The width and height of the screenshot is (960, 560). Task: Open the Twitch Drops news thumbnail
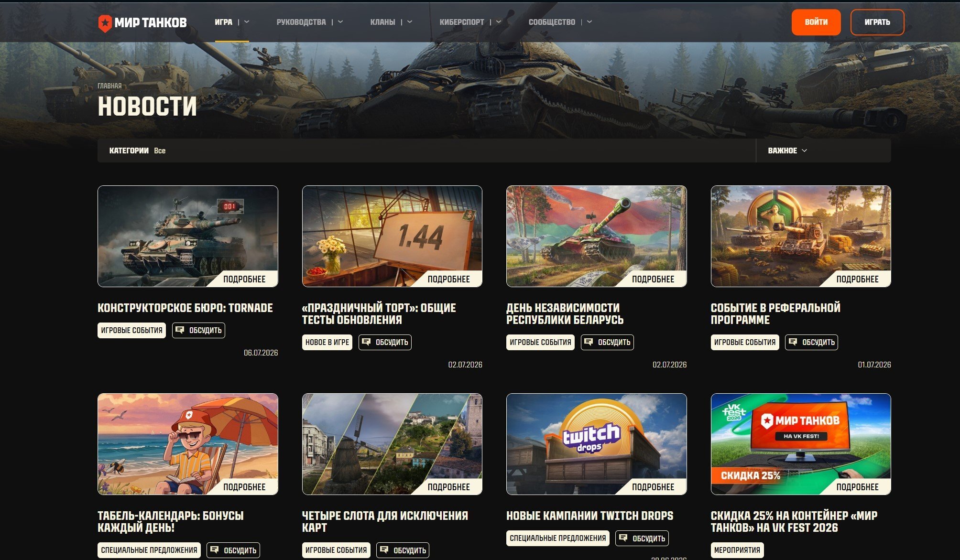coord(597,444)
